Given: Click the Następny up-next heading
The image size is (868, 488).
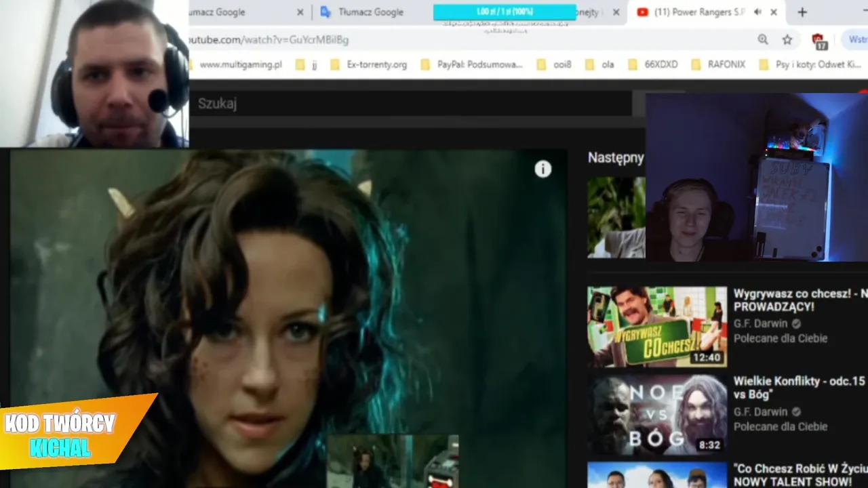Looking at the screenshot, I should (x=616, y=158).
